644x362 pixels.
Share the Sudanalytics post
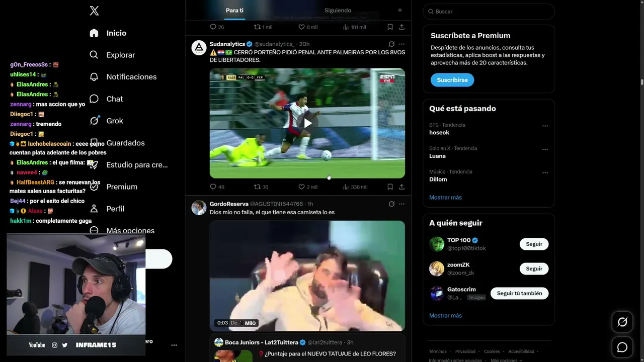[401, 187]
